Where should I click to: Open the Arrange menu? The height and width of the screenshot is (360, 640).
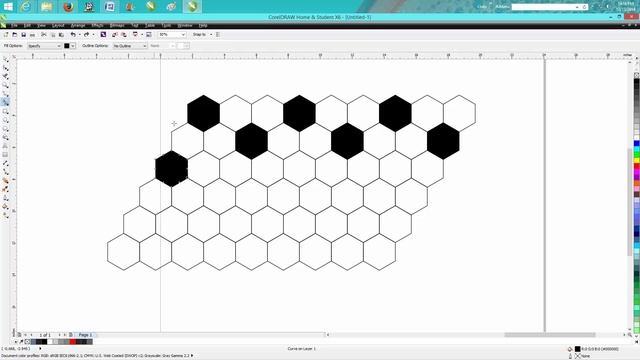[78, 25]
